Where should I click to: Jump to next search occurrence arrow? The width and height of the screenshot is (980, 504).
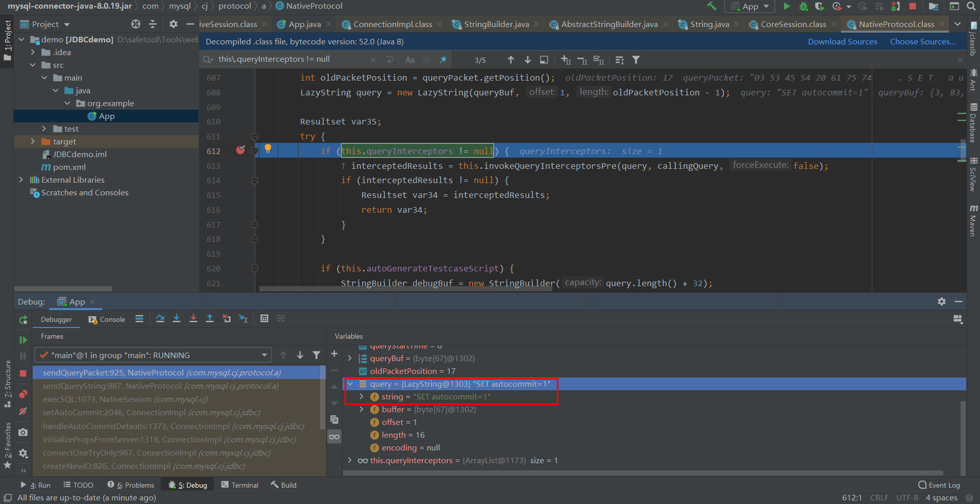point(528,60)
